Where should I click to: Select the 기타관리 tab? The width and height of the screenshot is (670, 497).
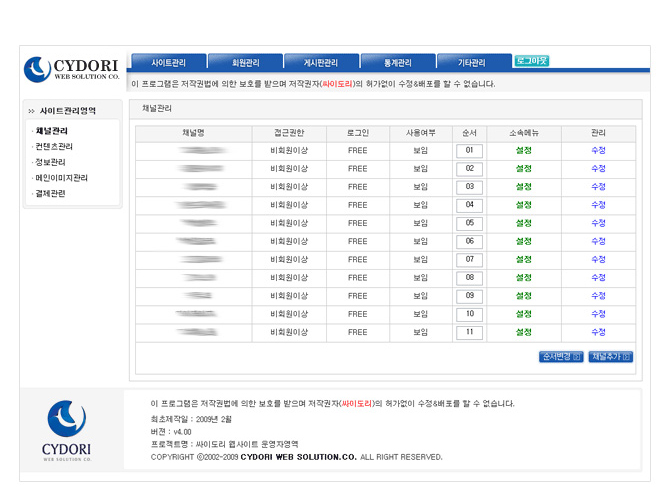tap(471, 62)
